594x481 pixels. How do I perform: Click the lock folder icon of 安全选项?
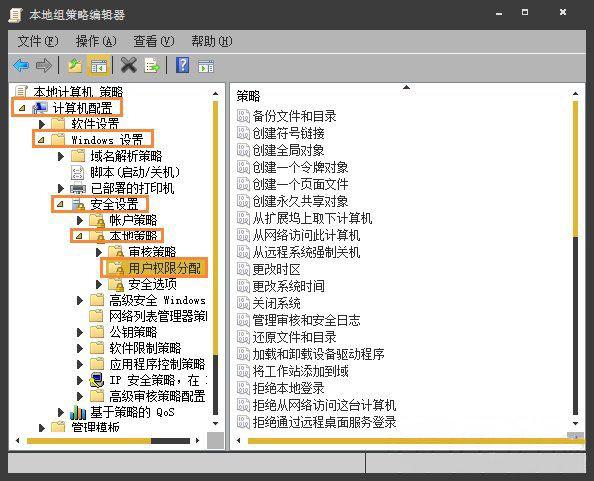click(116, 284)
